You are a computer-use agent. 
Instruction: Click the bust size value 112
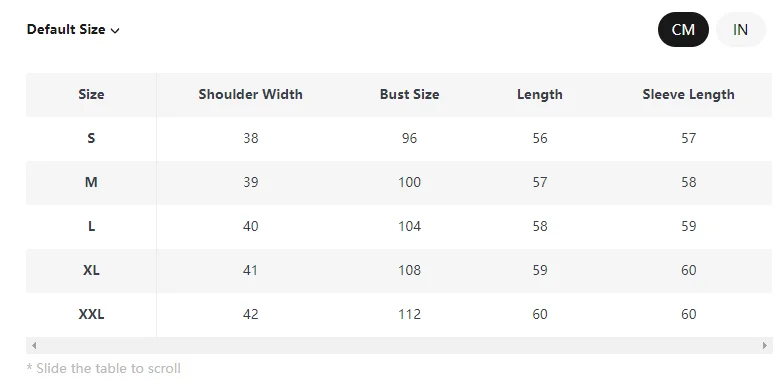(x=409, y=314)
